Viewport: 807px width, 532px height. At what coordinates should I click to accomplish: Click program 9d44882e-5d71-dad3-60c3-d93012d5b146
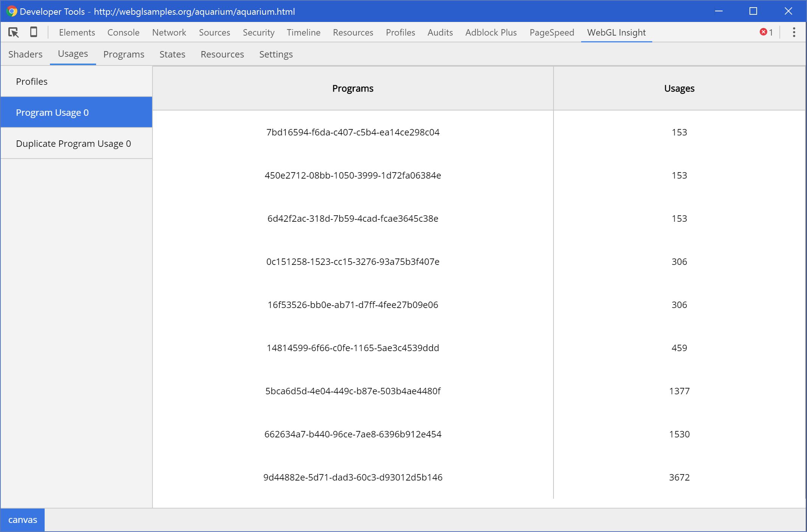[x=353, y=478]
